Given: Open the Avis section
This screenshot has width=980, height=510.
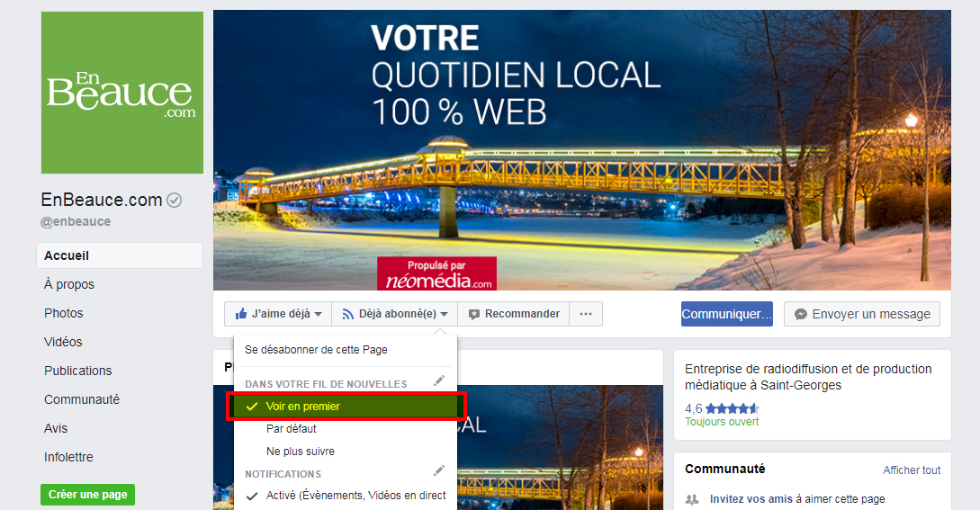Looking at the screenshot, I should (x=56, y=428).
